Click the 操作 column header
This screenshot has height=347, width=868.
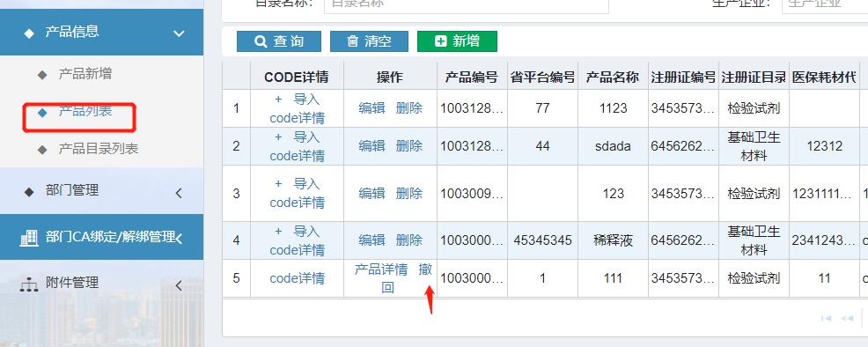coord(390,78)
